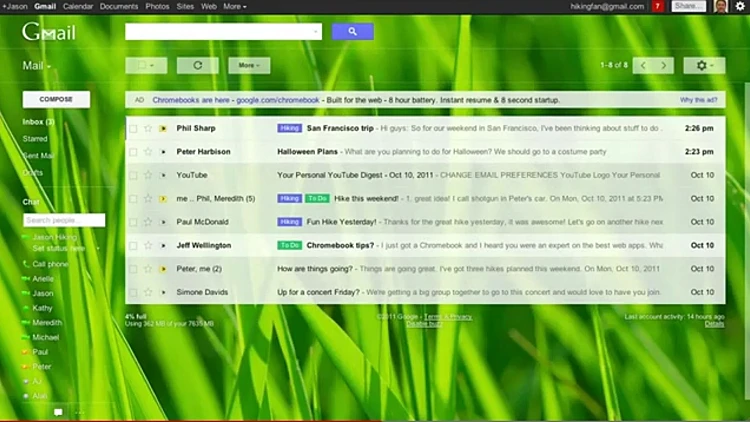Click the Share button in top bar
The width and height of the screenshot is (750, 422).
point(689,6)
